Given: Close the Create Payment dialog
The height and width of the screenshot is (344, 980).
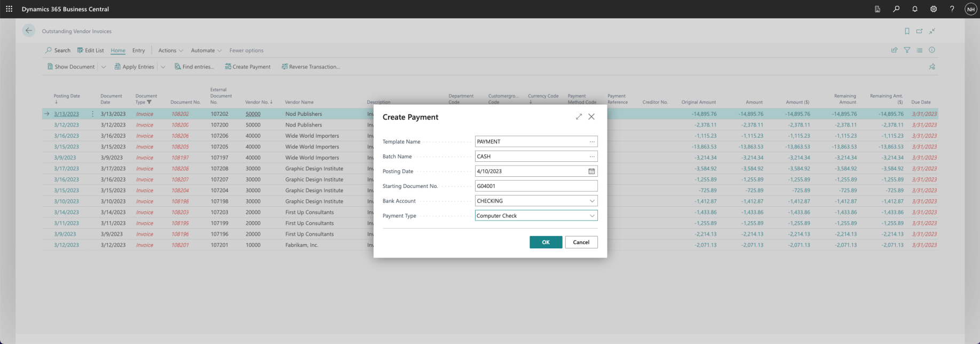Looking at the screenshot, I should tap(591, 116).
